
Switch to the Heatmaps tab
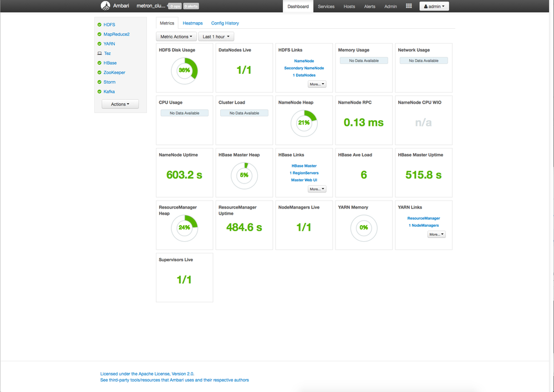(192, 23)
